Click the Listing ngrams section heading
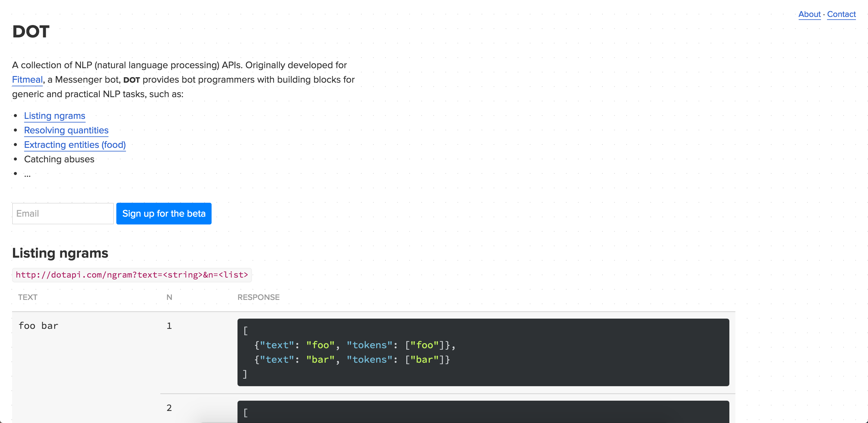The height and width of the screenshot is (423, 868). coord(60,253)
